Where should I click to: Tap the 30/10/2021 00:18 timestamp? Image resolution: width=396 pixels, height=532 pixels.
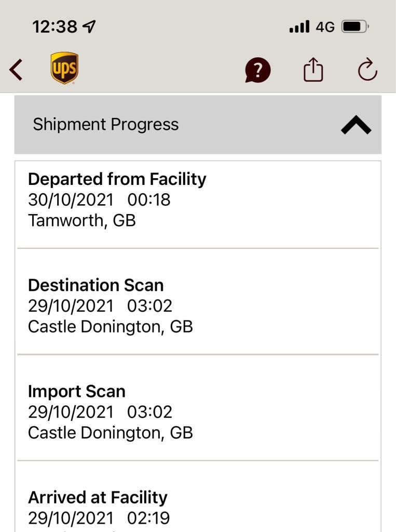(99, 200)
